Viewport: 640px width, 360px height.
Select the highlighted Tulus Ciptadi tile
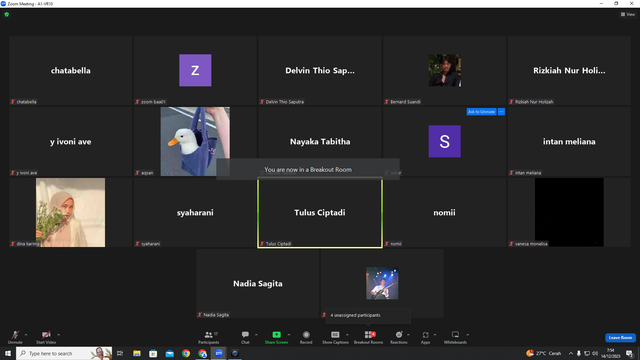click(320, 213)
